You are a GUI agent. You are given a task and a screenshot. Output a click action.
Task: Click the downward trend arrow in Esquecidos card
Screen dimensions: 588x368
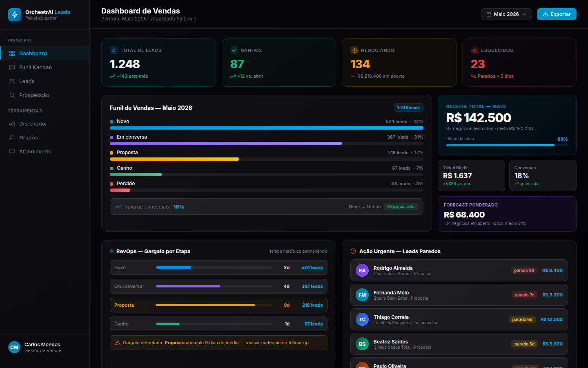(473, 76)
